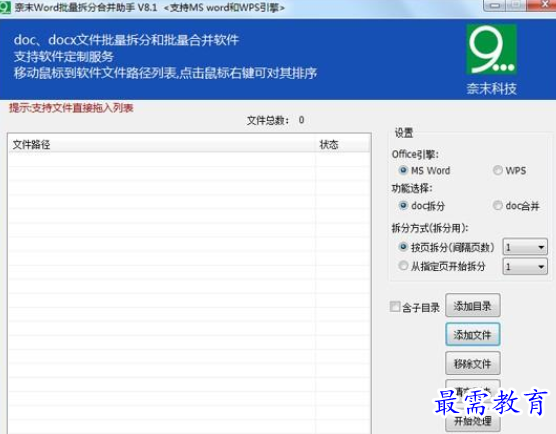This screenshot has width=556, height=434.
Task: Click the 奈末科技 label under the logo
Action: [x=491, y=89]
